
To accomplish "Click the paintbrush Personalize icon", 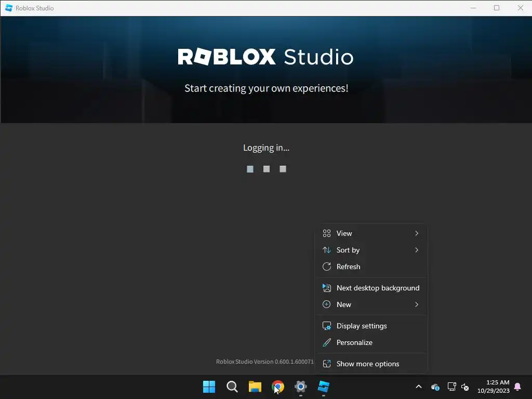I will [x=326, y=342].
